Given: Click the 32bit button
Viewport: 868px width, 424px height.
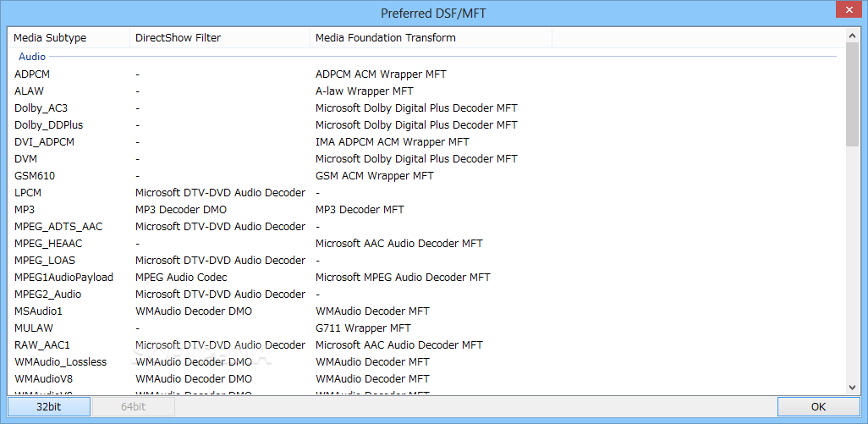Looking at the screenshot, I should tap(49, 407).
